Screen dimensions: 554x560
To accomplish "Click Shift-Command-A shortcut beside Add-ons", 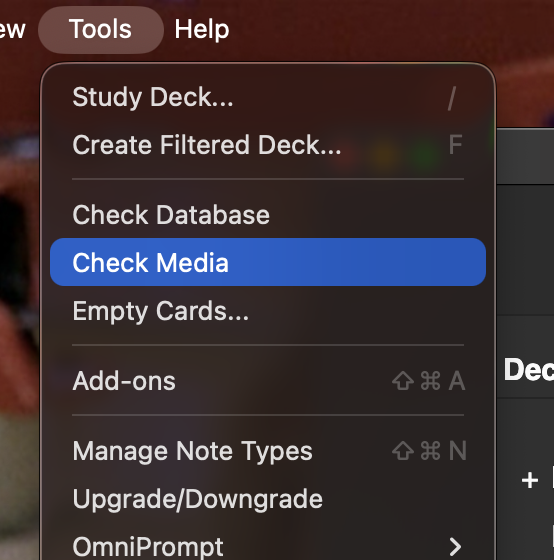I will pyautogui.click(x=429, y=381).
